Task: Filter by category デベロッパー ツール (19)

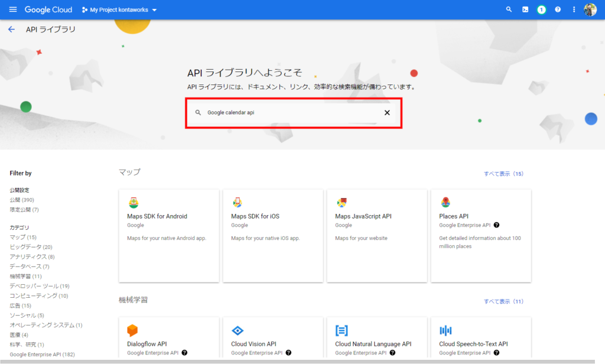Action: (x=40, y=286)
